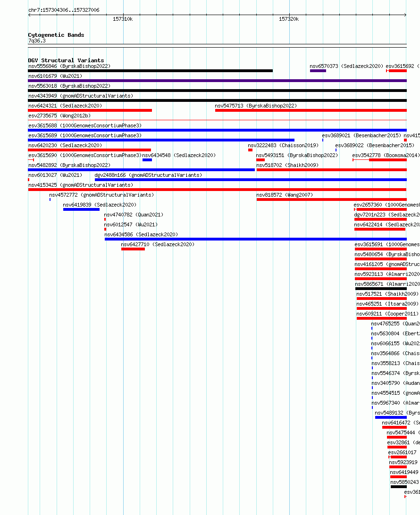Click the nsv5865671 (Almarri2020) label
The image size is (420, 515).
(387, 284)
